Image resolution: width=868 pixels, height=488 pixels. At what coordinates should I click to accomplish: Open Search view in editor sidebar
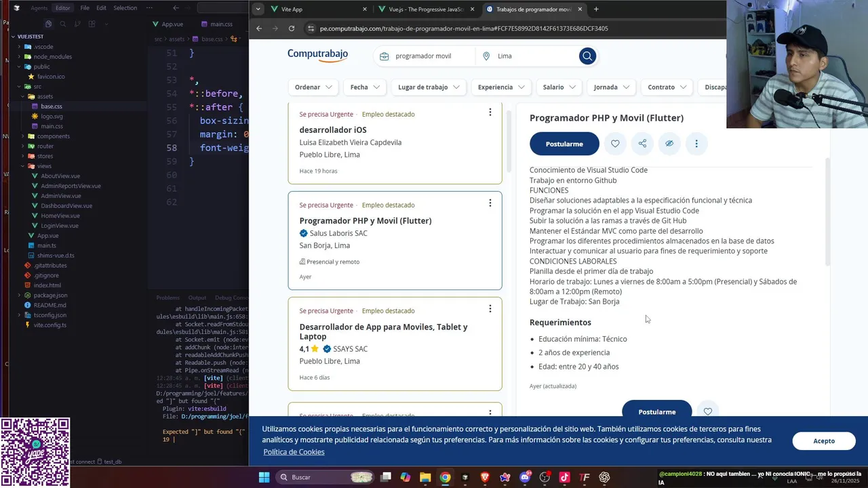click(x=62, y=24)
